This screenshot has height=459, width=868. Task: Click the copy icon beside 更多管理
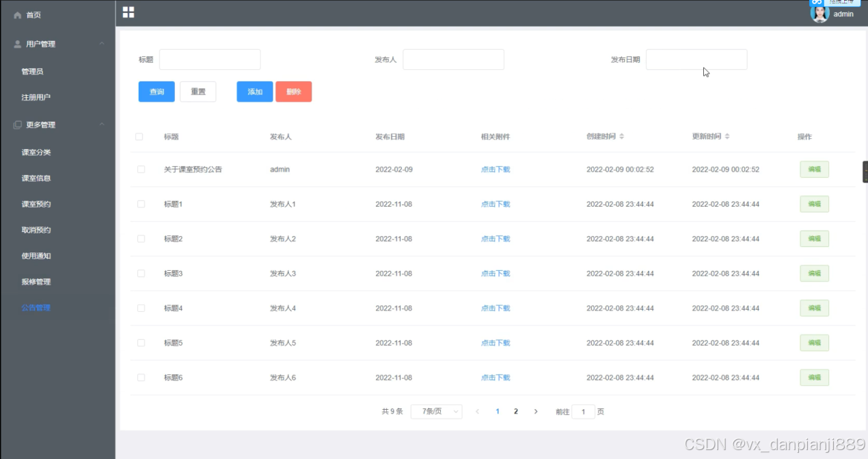click(x=18, y=124)
